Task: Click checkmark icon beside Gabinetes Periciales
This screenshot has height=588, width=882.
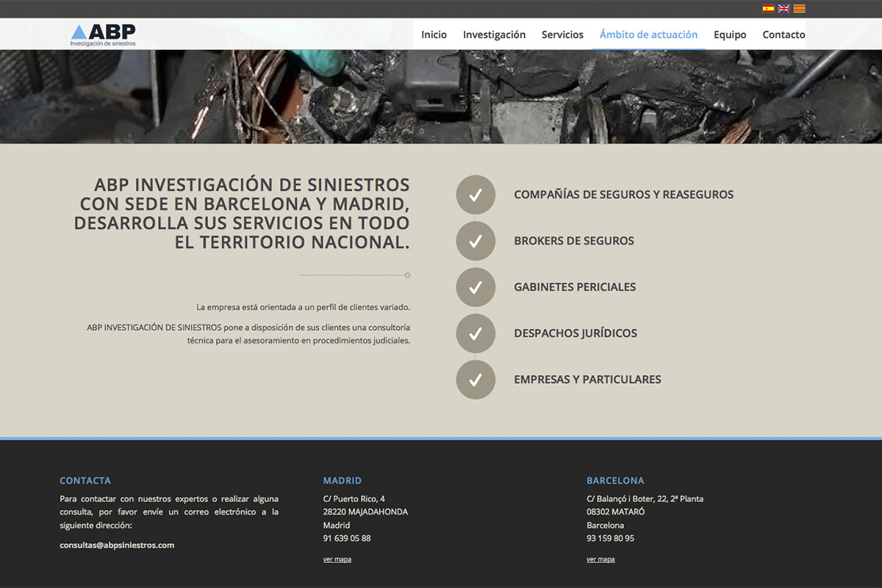Action: click(476, 287)
